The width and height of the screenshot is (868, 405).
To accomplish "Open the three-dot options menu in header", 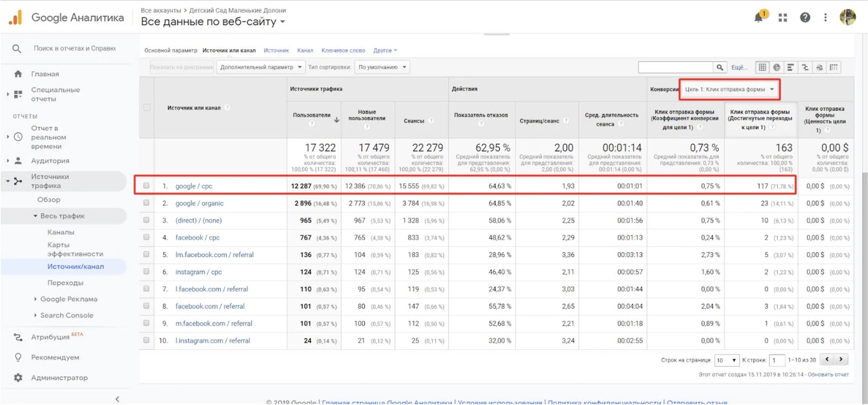I will coord(825,17).
